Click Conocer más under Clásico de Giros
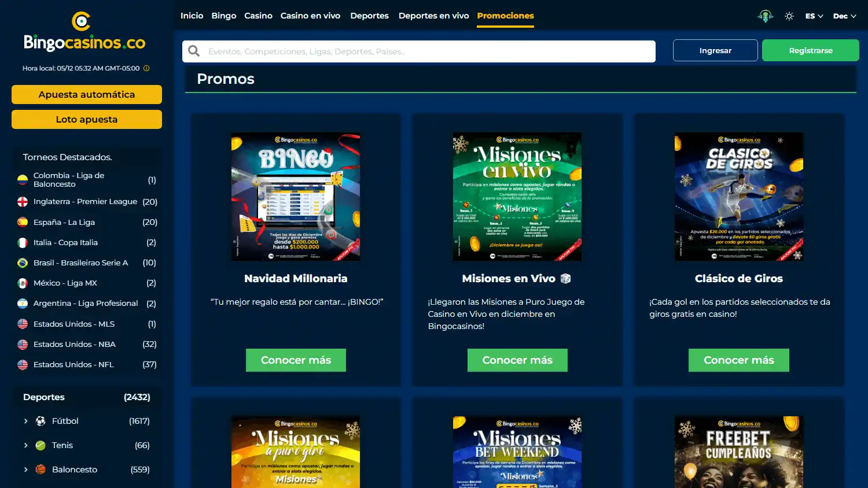This screenshot has height=488, width=868. [x=739, y=360]
